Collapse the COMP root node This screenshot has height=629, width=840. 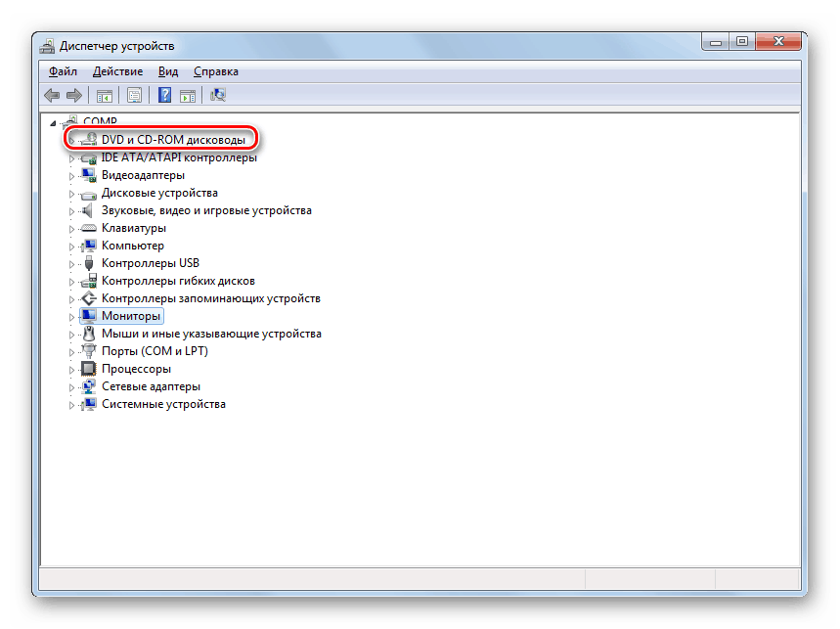[53, 123]
